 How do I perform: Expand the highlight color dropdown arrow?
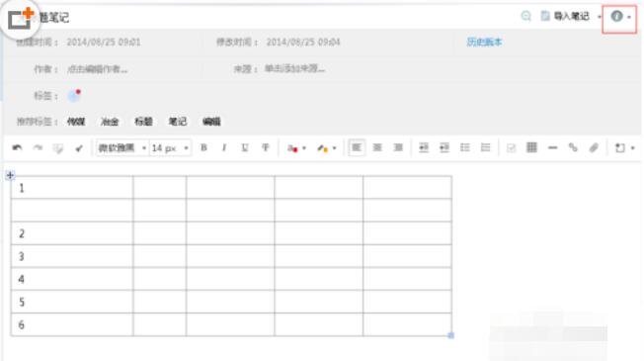click(334, 148)
